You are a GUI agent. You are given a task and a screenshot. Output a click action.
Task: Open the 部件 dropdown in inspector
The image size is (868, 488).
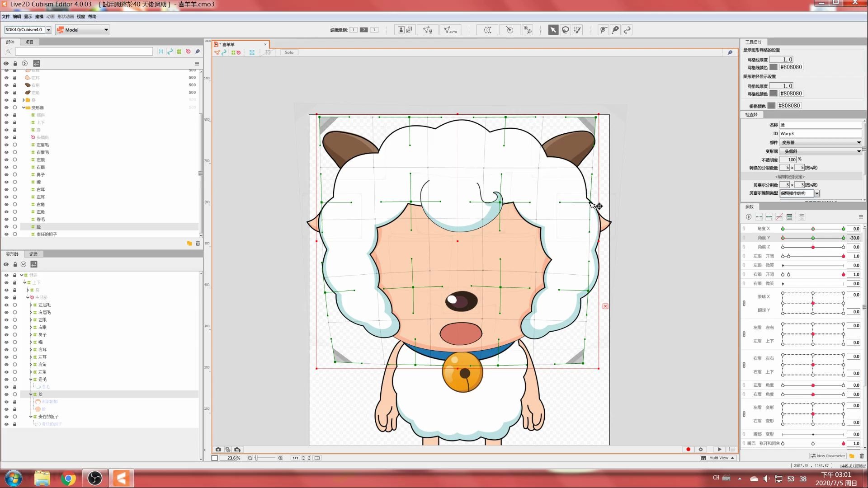pos(821,142)
